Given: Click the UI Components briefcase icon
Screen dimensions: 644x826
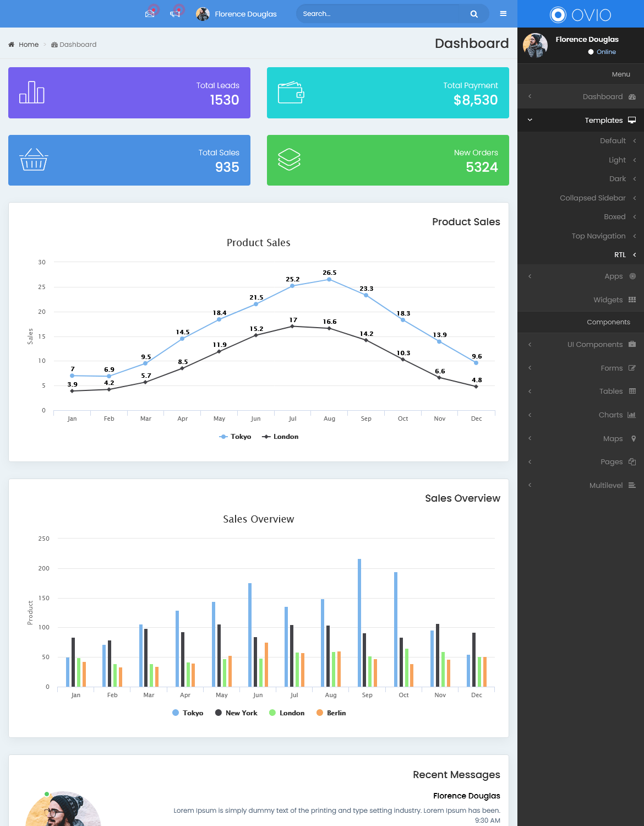Looking at the screenshot, I should click(632, 344).
